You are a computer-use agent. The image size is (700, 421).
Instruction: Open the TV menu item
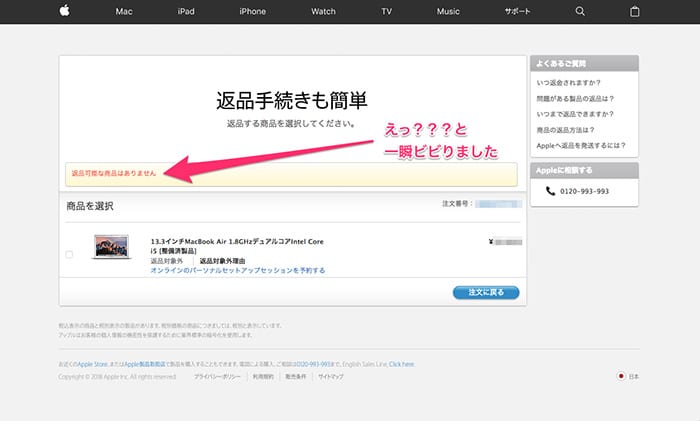(x=387, y=12)
